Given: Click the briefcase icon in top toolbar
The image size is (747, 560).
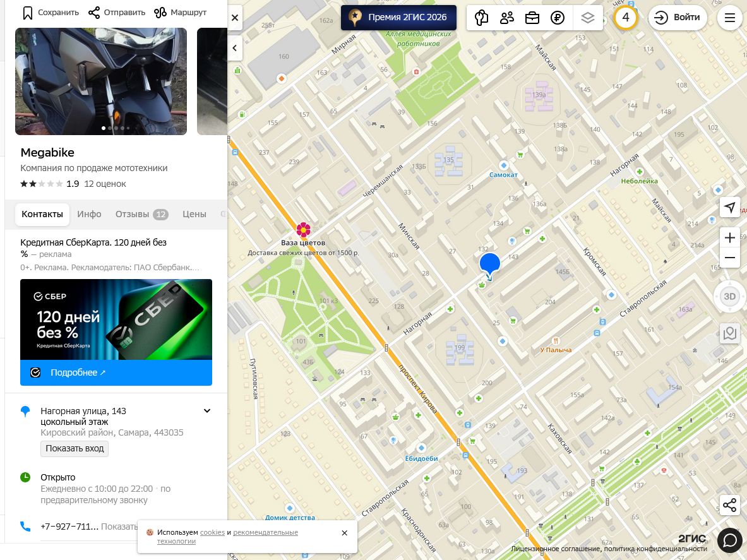Looking at the screenshot, I should tap(532, 18).
